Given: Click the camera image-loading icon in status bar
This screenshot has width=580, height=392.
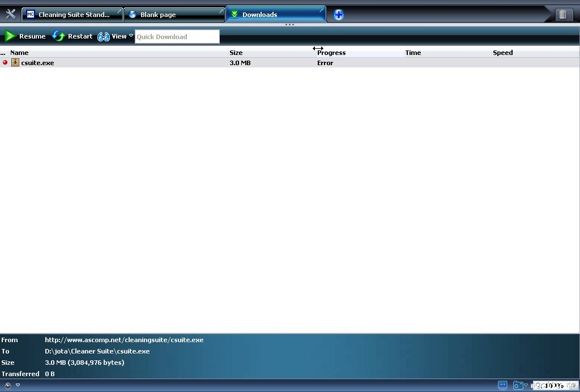Looking at the screenshot, I should [x=518, y=385].
